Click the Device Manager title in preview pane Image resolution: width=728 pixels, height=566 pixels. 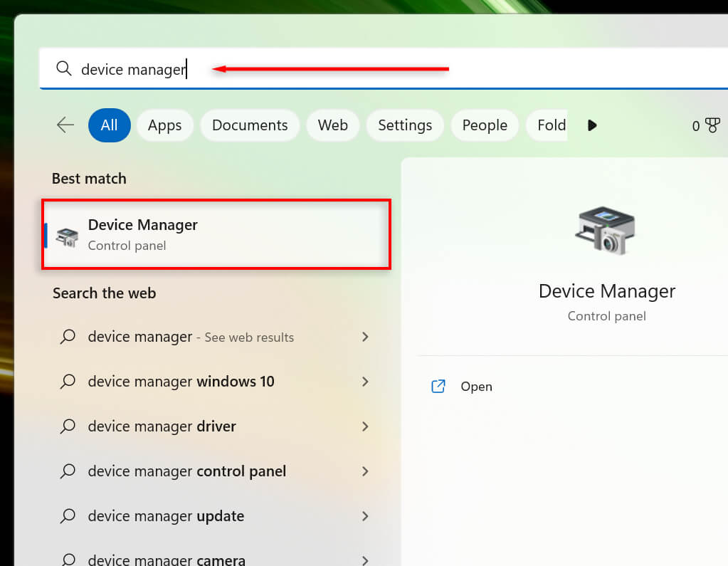607,292
